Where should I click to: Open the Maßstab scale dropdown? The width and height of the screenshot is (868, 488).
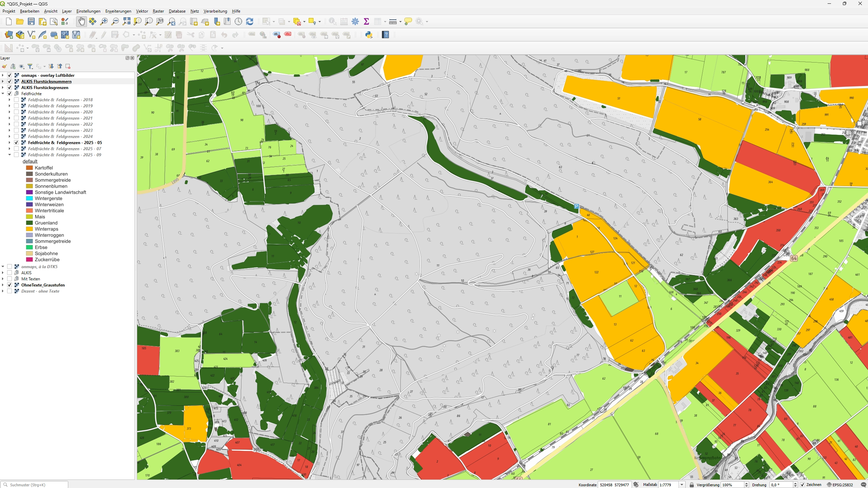point(682,485)
